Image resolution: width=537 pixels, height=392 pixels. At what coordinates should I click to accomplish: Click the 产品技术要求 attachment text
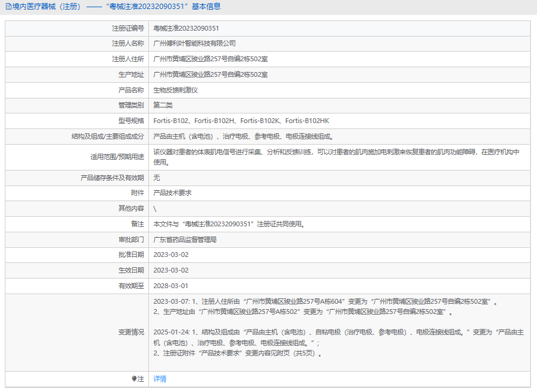(172, 193)
